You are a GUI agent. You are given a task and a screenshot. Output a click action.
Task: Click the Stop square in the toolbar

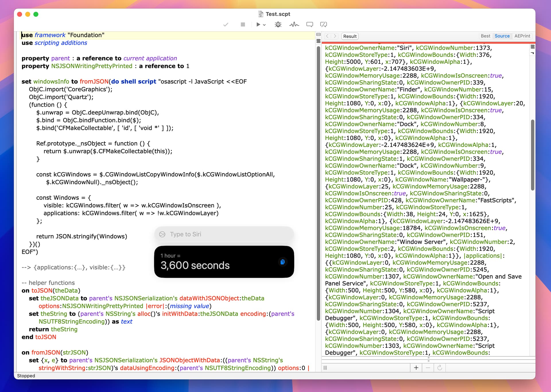tap(243, 25)
